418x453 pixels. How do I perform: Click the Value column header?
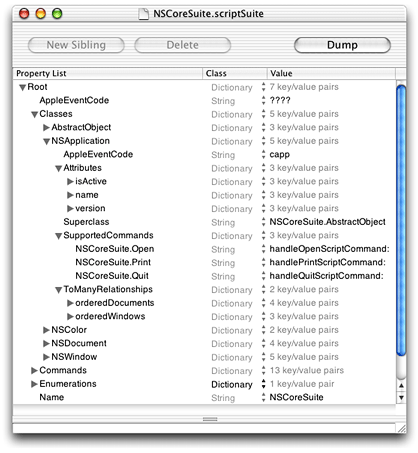(x=331, y=74)
